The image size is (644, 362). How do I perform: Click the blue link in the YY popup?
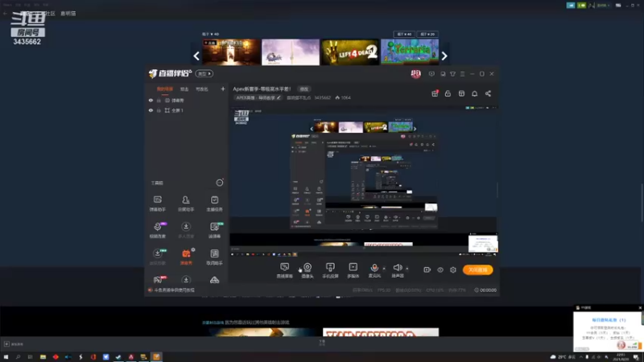click(x=609, y=319)
